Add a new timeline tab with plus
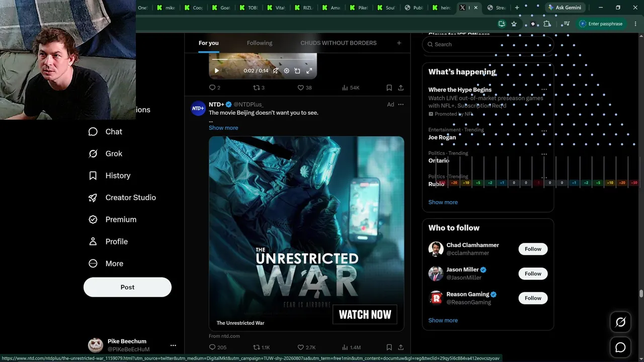The height and width of the screenshot is (362, 644). tap(399, 43)
